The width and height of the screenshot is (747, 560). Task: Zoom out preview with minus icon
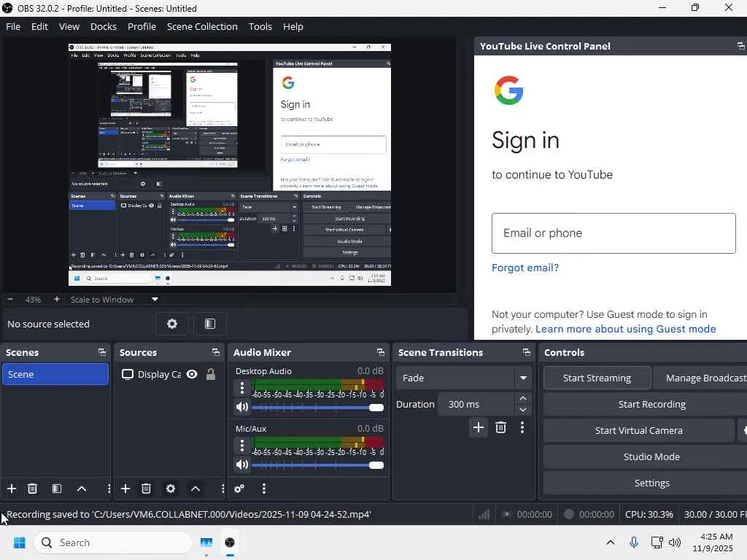coord(10,299)
